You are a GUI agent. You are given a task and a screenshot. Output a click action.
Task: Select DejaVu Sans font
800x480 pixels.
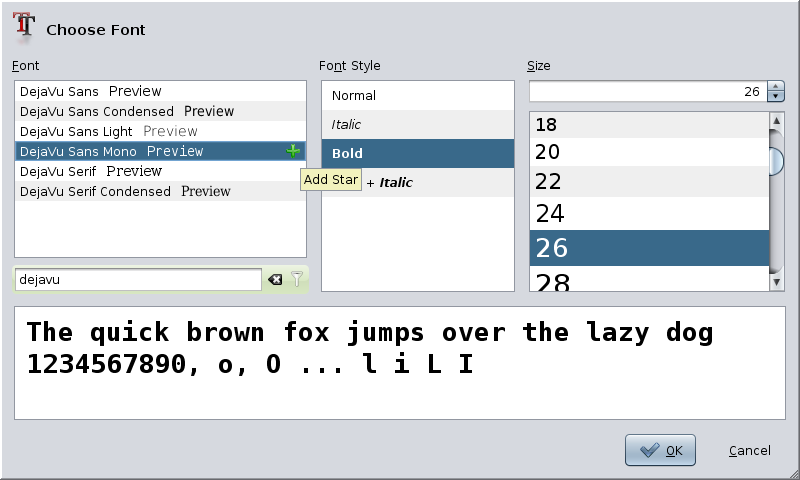(160, 91)
